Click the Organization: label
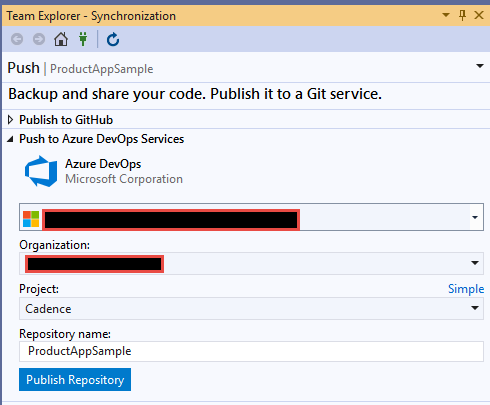The height and width of the screenshot is (405, 490). coord(55,245)
